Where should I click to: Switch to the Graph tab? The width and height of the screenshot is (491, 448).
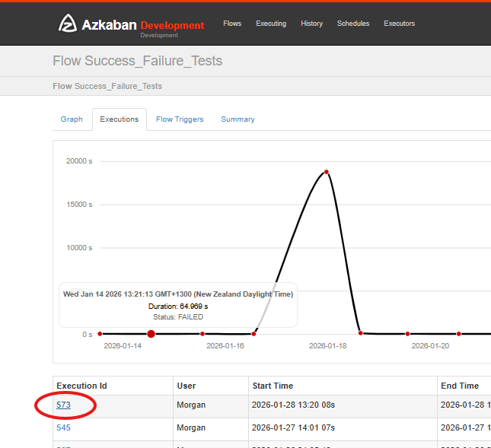72,119
